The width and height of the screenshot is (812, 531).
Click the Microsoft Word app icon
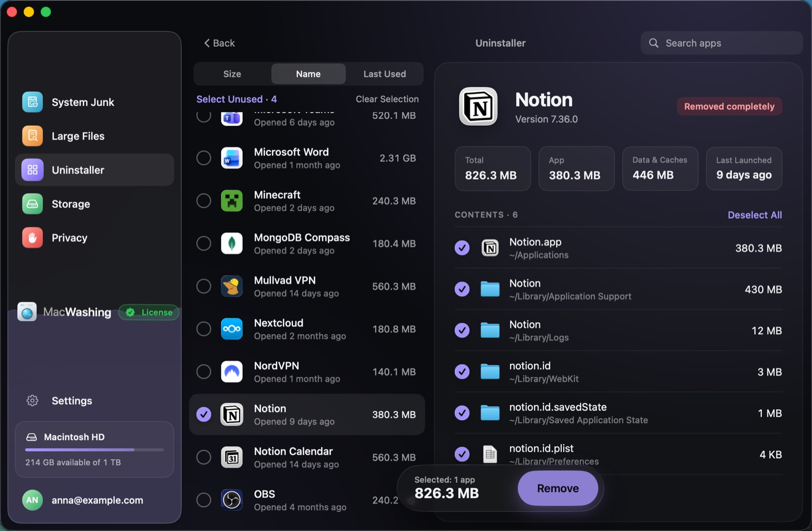point(232,158)
